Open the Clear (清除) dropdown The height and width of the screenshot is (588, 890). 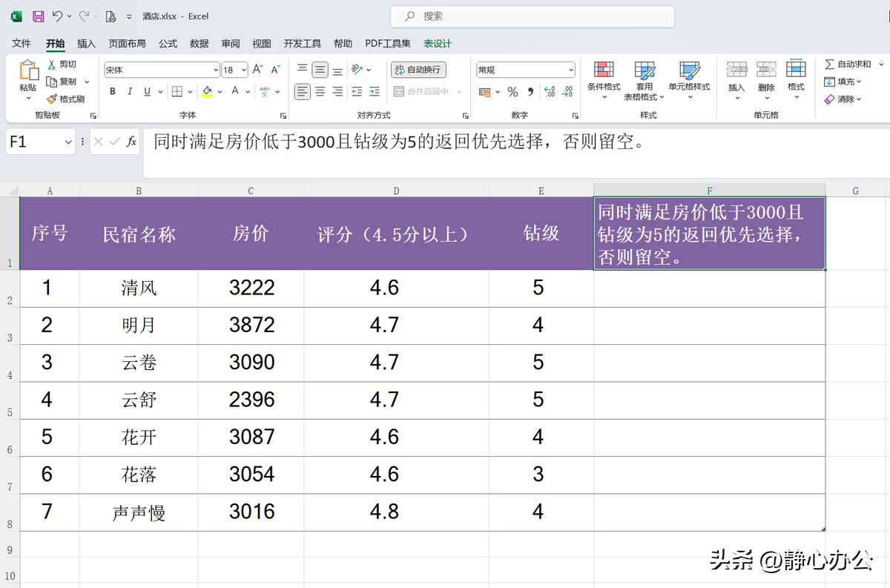pos(844,99)
